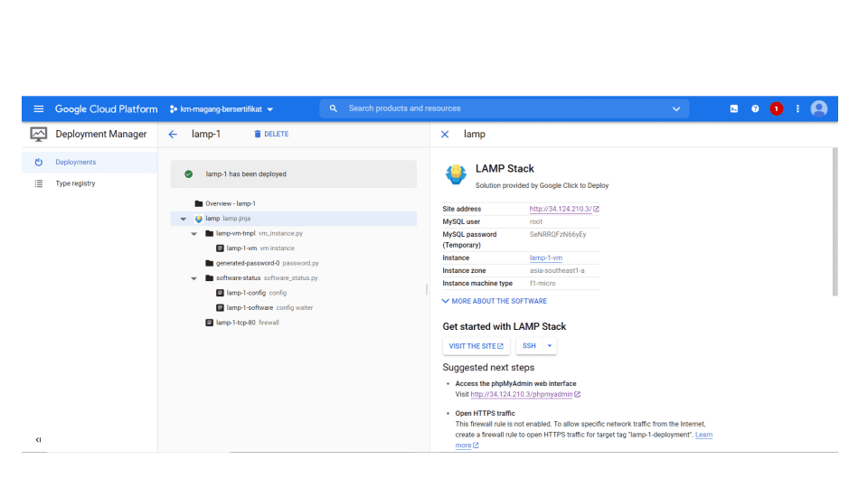This screenshot has height=488, width=868.
Task: Click the SSH button
Action: [529, 346]
